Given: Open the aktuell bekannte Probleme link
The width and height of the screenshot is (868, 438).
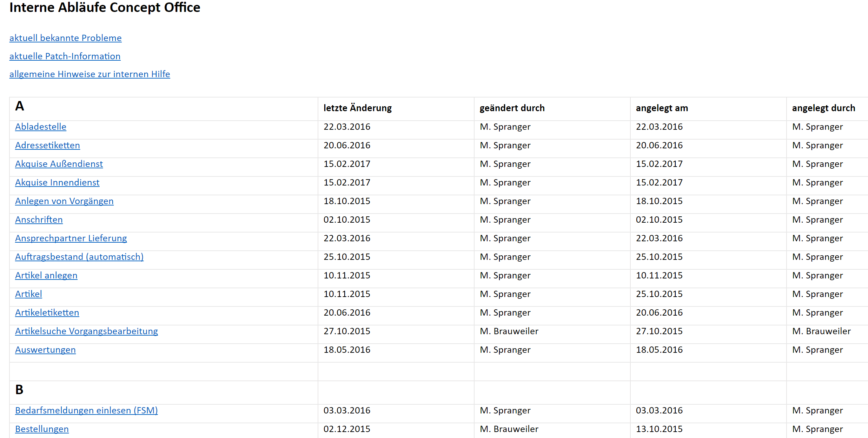Looking at the screenshot, I should coord(65,38).
